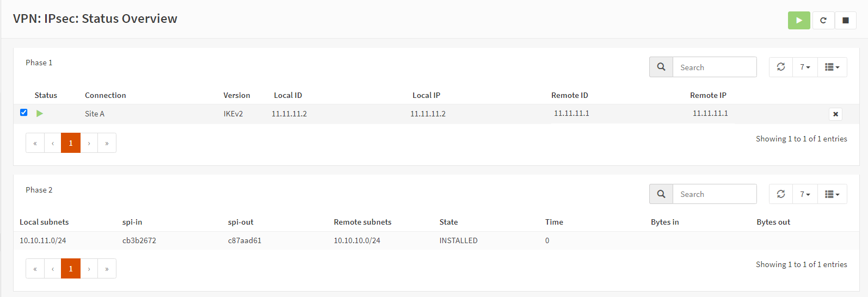Go to last page in Phase 2
868x297 pixels.
coord(107,269)
